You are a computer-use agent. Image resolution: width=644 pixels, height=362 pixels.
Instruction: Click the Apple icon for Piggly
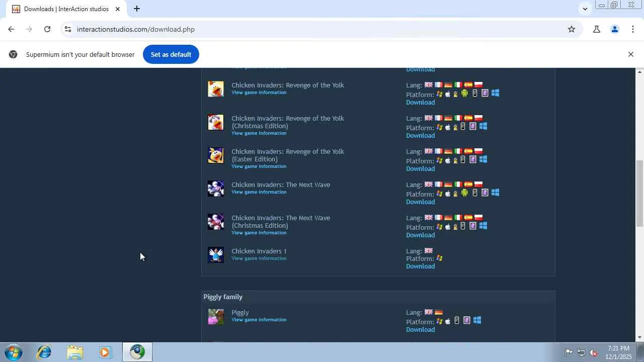[448, 321]
